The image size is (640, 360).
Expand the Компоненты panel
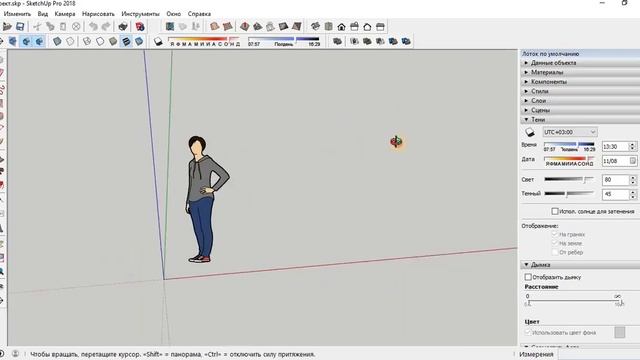pos(580,82)
